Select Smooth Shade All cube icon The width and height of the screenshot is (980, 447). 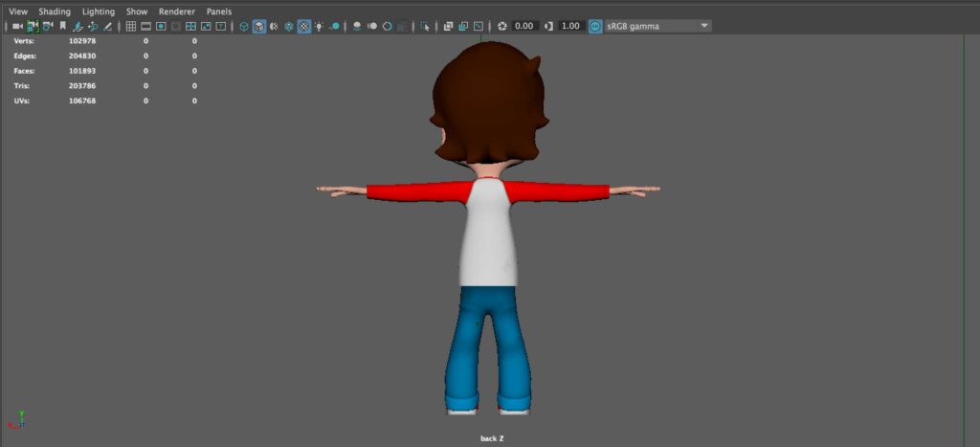pyautogui.click(x=259, y=26)
